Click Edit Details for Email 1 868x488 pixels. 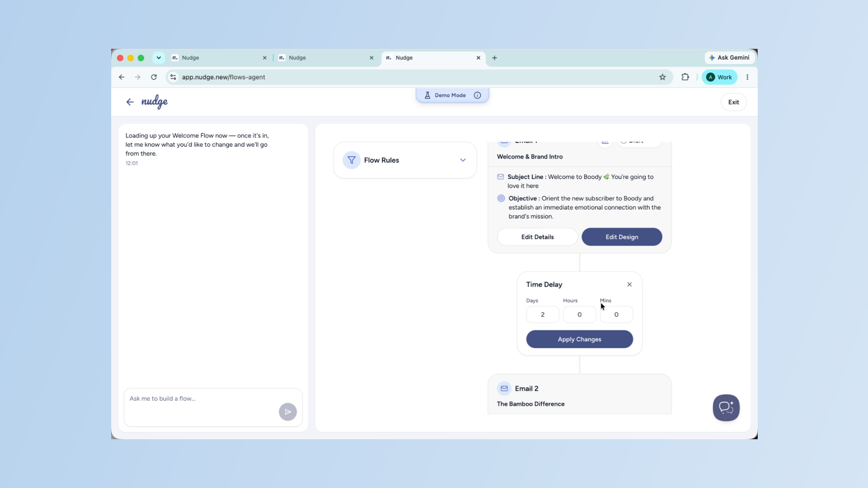pyautogui.click(x=537, y=237)
